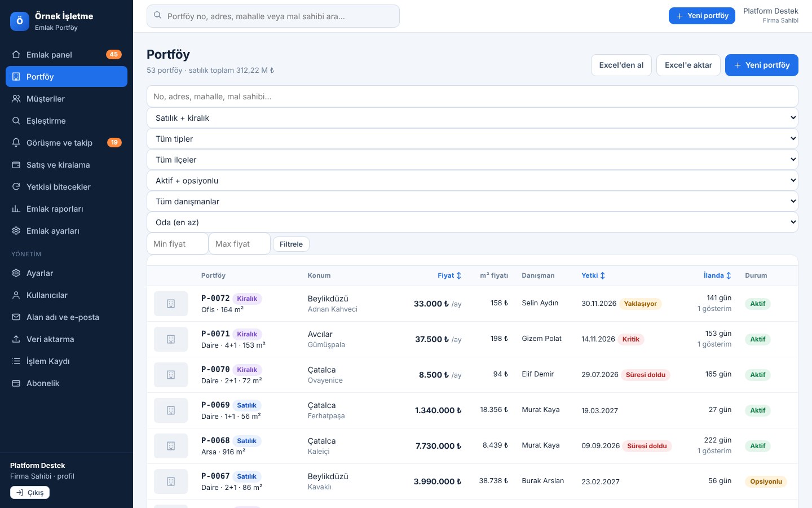
Task: Click the search magnifier icon in top bar
Action: 158,16
